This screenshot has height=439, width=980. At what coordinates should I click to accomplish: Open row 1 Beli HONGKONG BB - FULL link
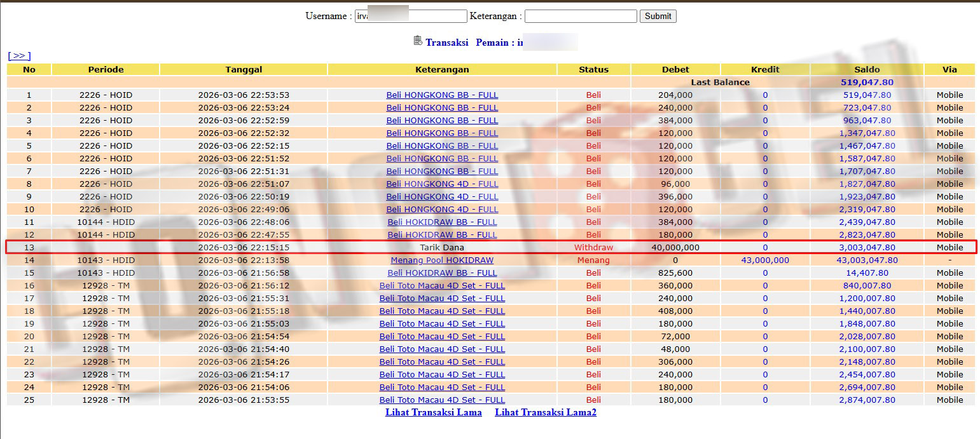pos(442,95)
